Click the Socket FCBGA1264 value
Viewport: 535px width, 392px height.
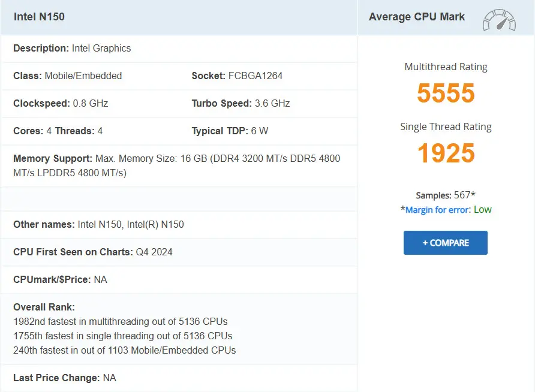tap(237, 76)
